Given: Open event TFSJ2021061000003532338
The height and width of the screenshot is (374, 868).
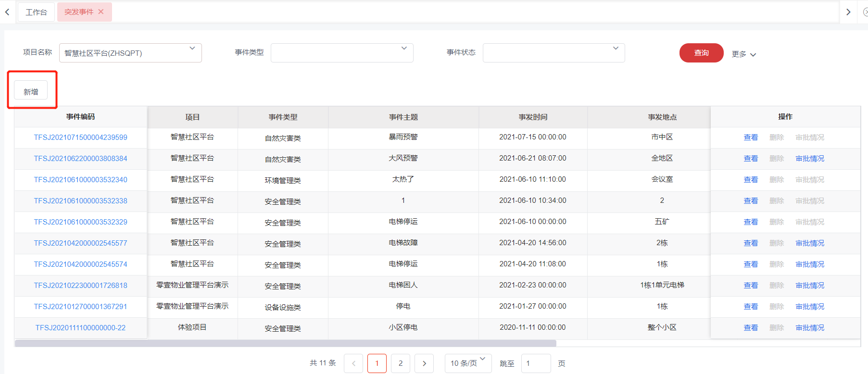Looking at the screenshot, I should [x=80, y=201].
